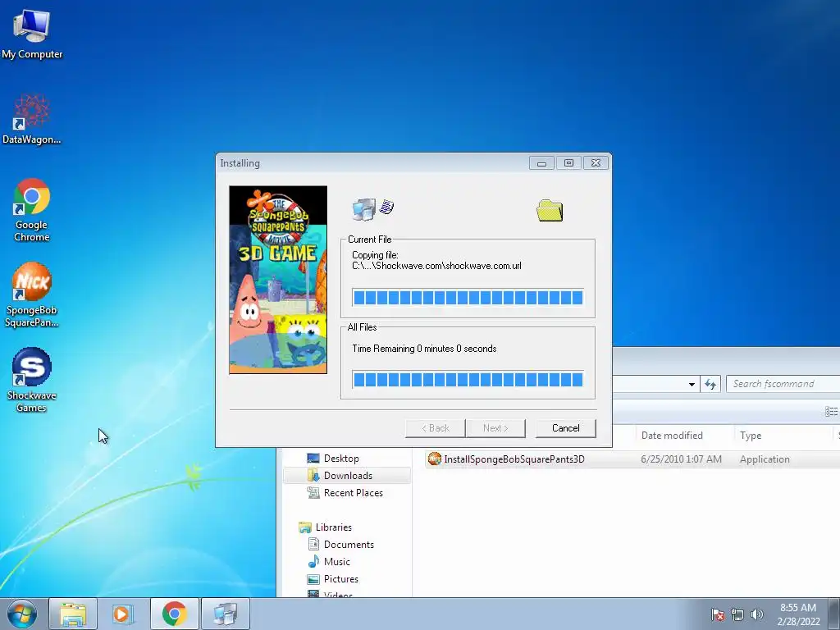Sort by Date modified column
The height and width of the screenshot is (630, 840).
(x=672, y=436)
